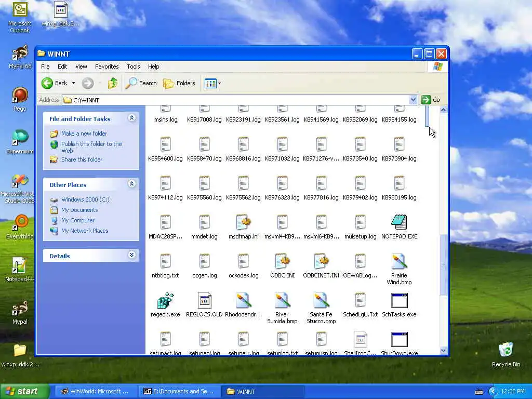Expand the Details panel
This screenshot has height=399, width=532.
pyautogui.click(x=131, y=255)
